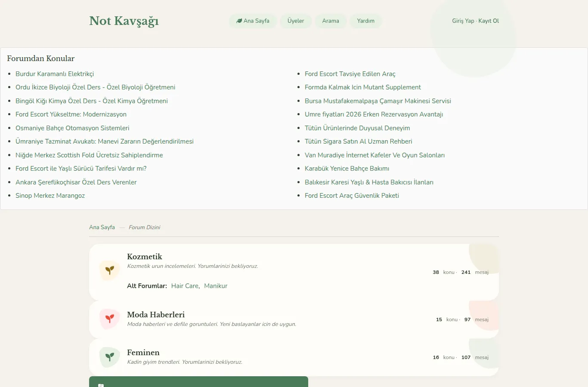Open the Burdur Karamanlı Elektrikçi topic
This screenshot has width=588, height=387.
[x=55, y=74]
